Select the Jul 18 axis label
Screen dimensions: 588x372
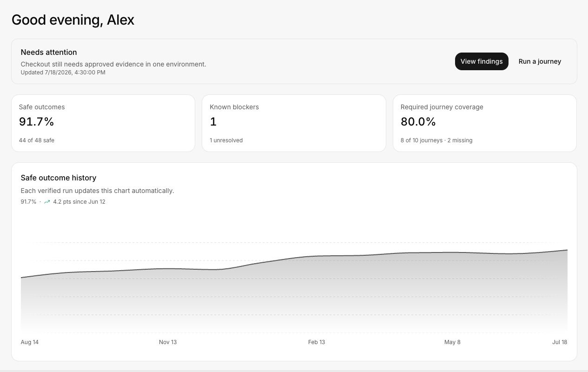(560, 342)
